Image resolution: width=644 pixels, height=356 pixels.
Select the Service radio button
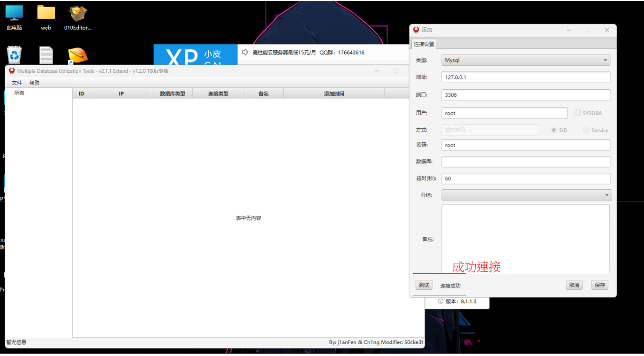(586, 130)
